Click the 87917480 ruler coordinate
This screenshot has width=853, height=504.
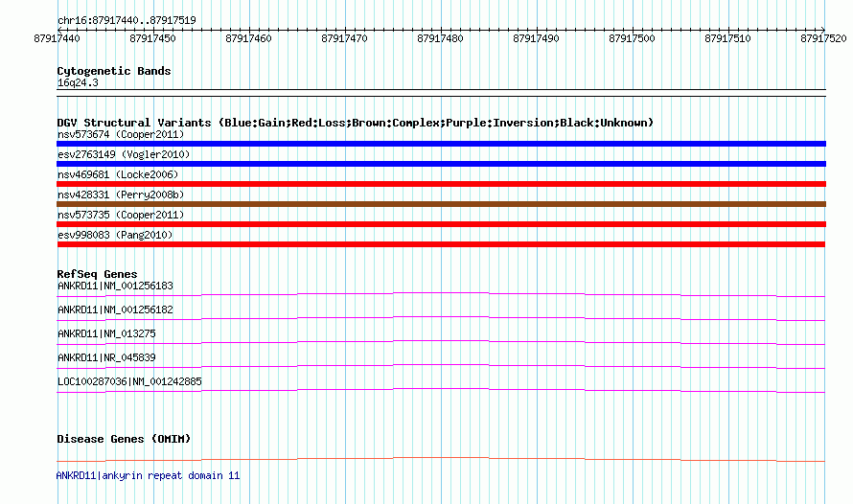tap(440, 38)
